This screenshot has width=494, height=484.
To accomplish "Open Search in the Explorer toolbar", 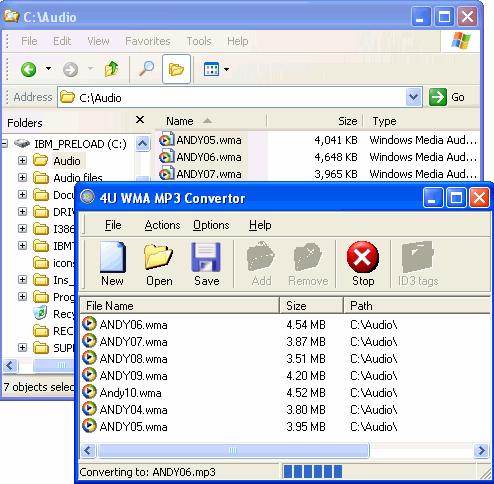I will (146, 69).
